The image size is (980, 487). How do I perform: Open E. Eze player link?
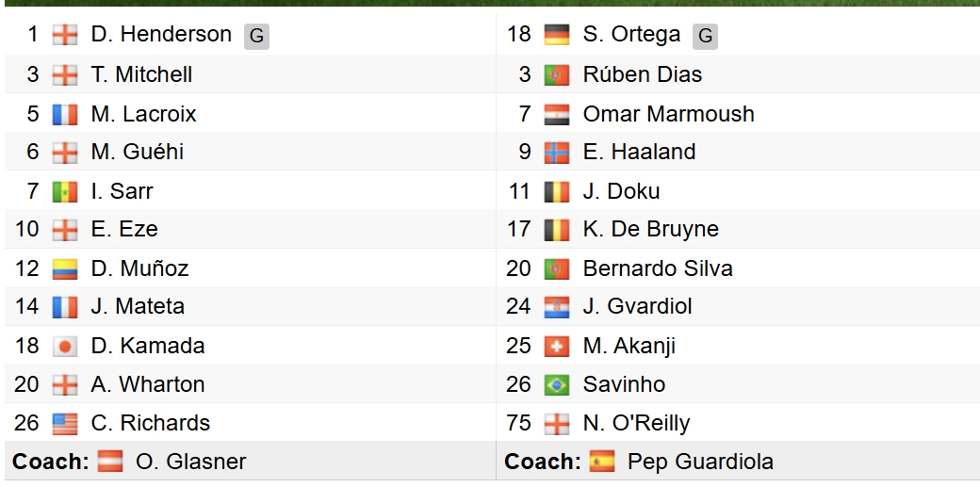124,230
